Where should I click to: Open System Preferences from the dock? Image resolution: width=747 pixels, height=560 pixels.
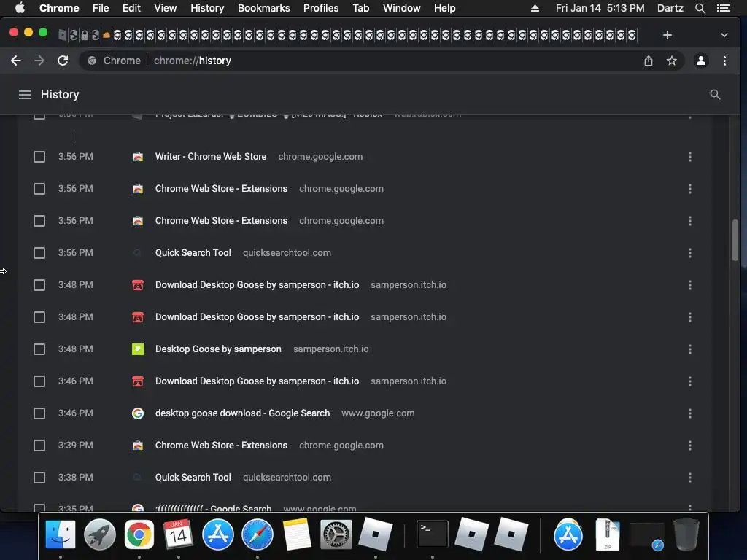pyautogui.click(x=336, y=534)
